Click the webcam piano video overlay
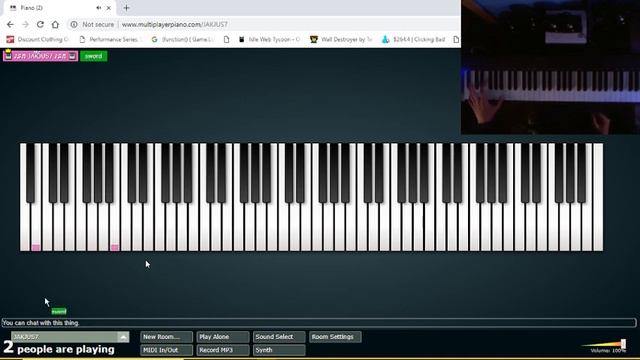The image size is (640, 360). pyautogui.click(x=550, y=67)
